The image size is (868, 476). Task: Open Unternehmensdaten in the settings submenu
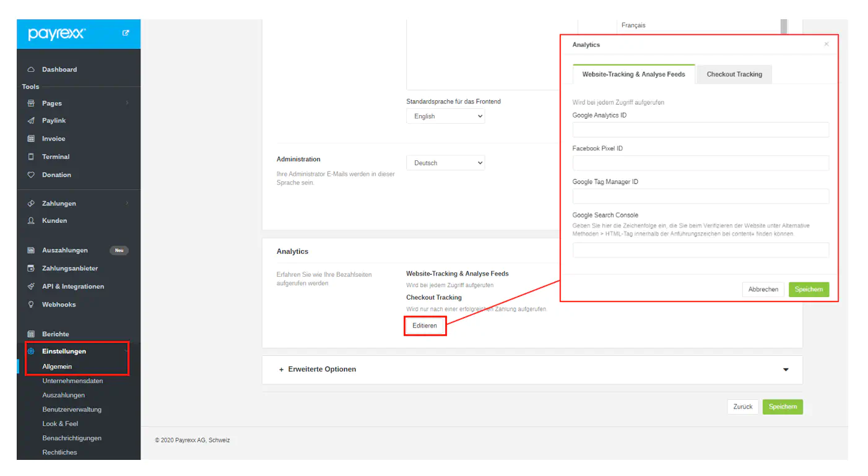point(72,381)
